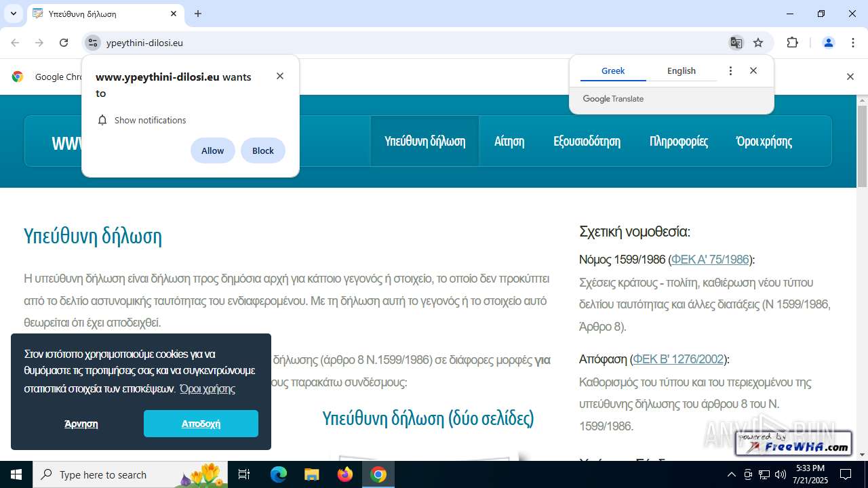The width and height of the screenshot is (868, 488).
Task: Open Όροι χρήσης navigation menu item
Action: 764,141
